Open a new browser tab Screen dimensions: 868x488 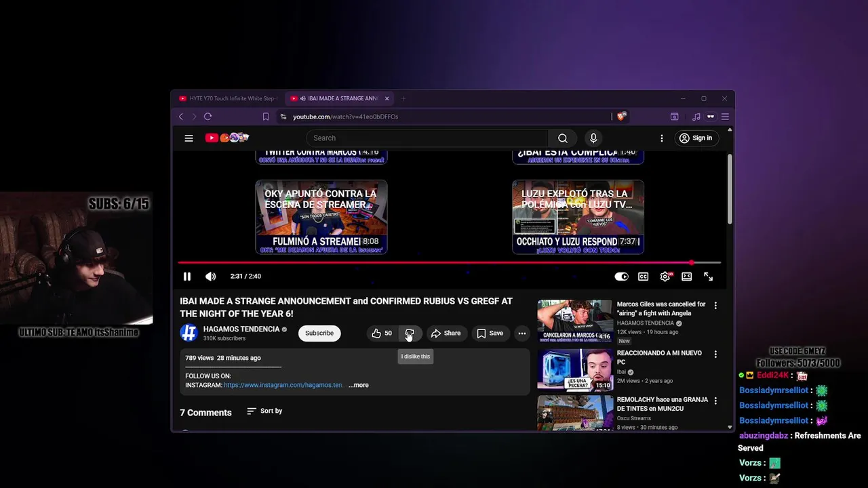click(x=403, y=98)
